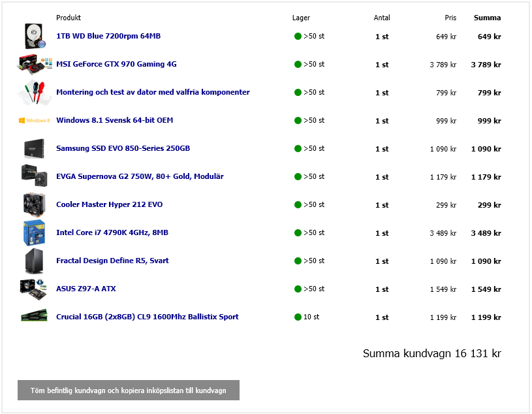Screen dimensions: 532x414
Task: Click green stock indicator for MSI GeForce
Action: tap(298, 65)
